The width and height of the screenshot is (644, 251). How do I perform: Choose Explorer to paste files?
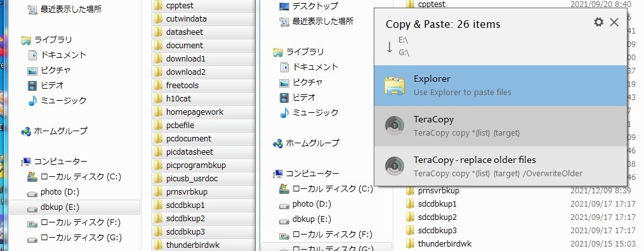coord(501,86)
